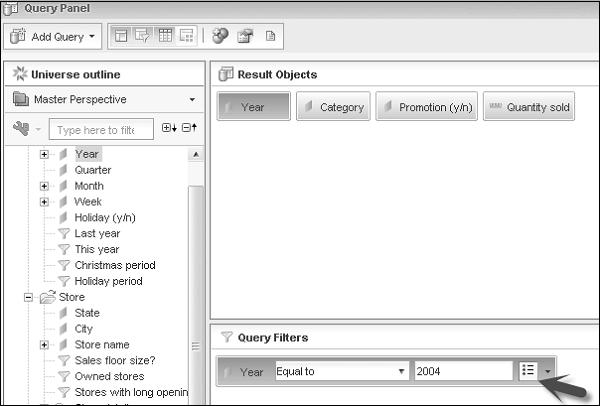The image size is (600, 406).
Task: Click the Query Filters funnel icon
Action: point(227,337)
